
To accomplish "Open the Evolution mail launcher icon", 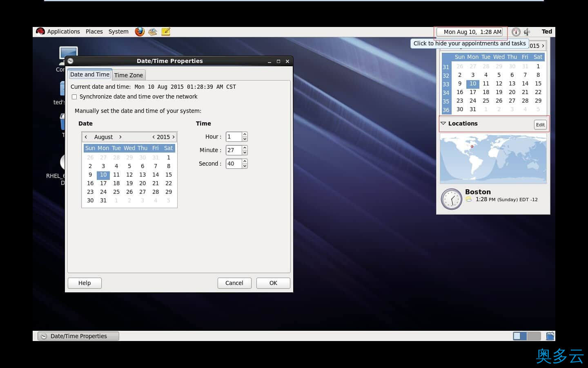I will pyautogui.click(x=153, y=31).
